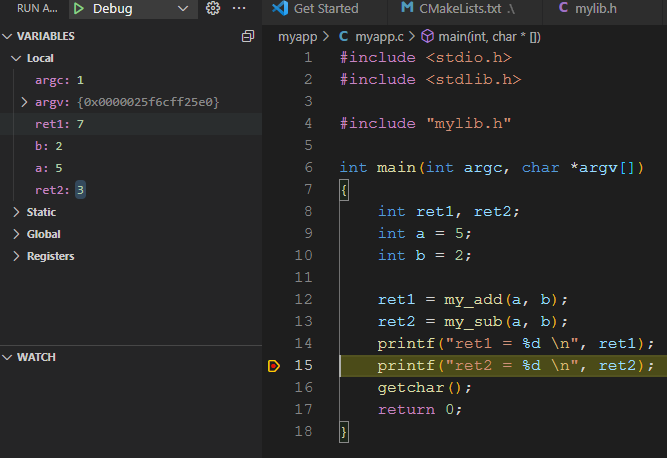Click the main function name in line 6

pos(396,168)
